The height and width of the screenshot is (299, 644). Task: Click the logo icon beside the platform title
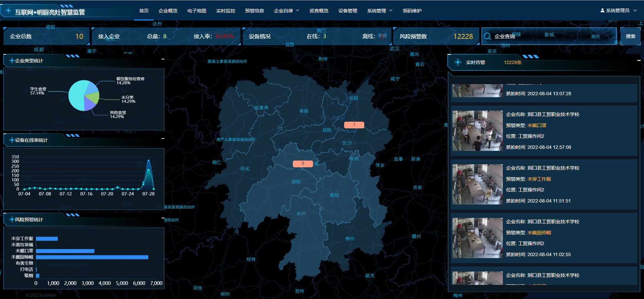pos(8,11)
